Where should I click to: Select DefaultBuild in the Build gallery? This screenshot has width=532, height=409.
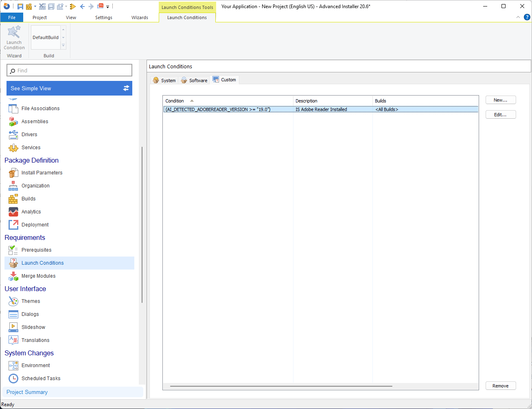click(x=46, y=37)
